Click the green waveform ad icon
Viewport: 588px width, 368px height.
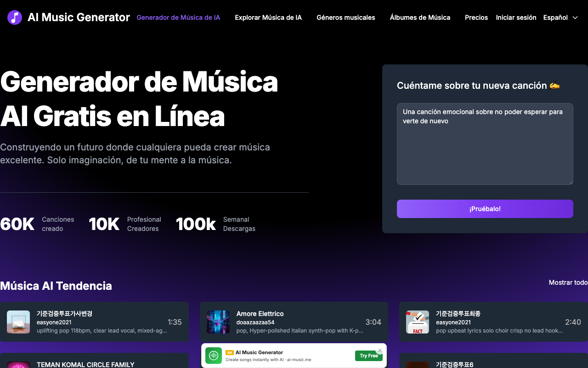[x=213, y=356]
